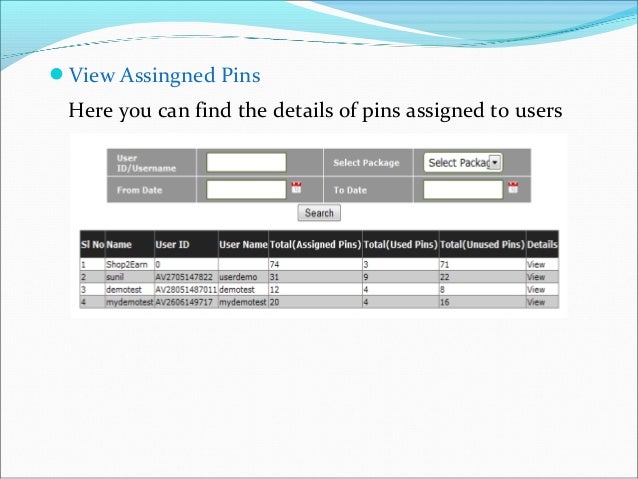
Task: Focus the To Date input field
Action: [463, 190]
